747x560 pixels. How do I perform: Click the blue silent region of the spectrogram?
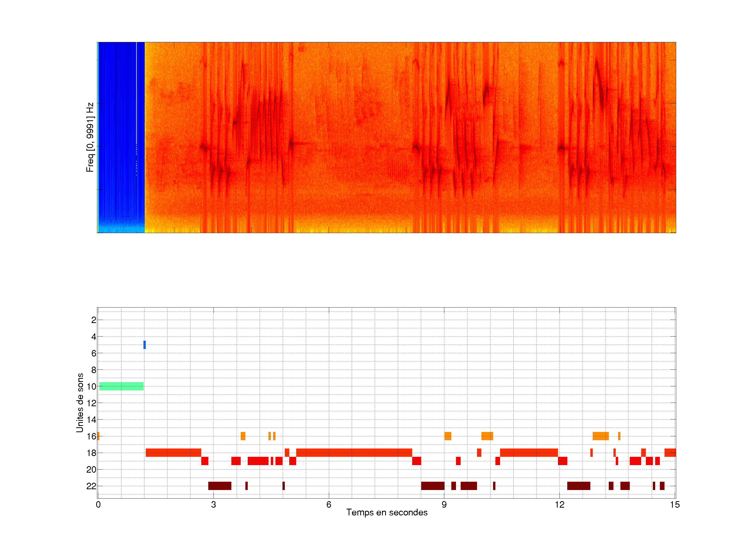(118, 135)
